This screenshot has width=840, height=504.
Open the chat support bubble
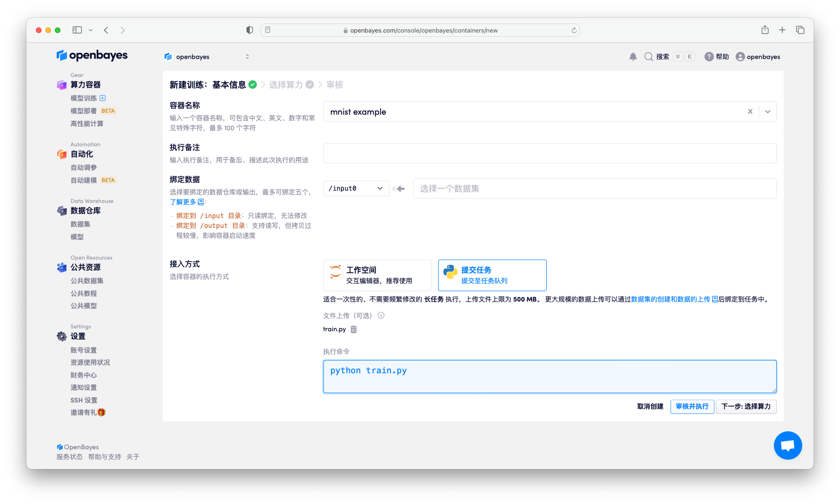(788, 445)
